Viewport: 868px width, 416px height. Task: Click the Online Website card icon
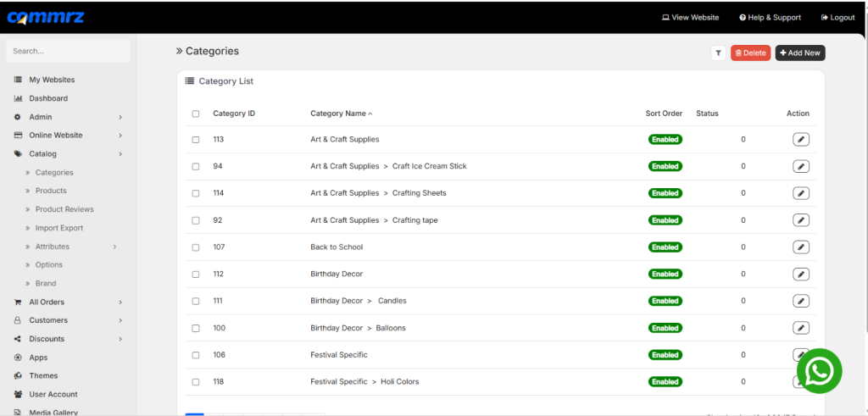point(18,135)
